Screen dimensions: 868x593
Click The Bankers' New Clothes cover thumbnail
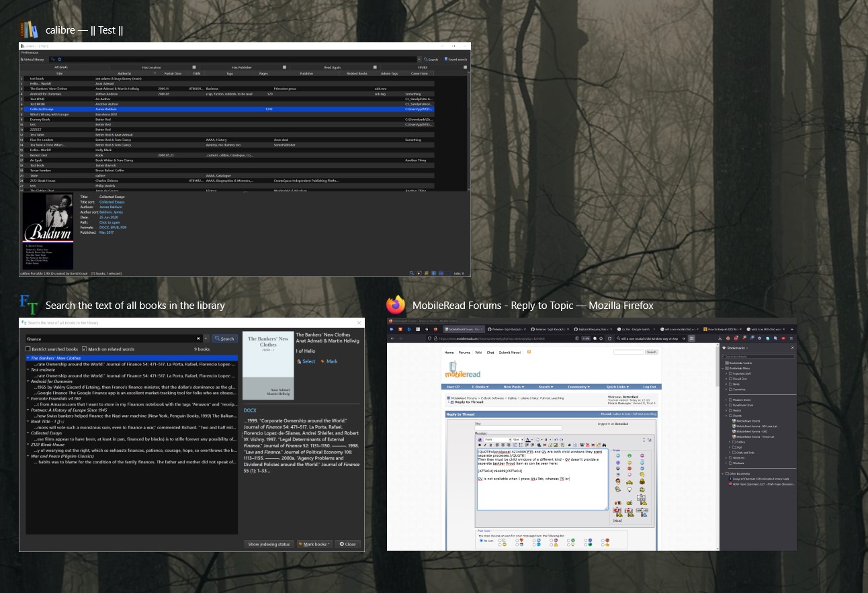pos(267,367)
